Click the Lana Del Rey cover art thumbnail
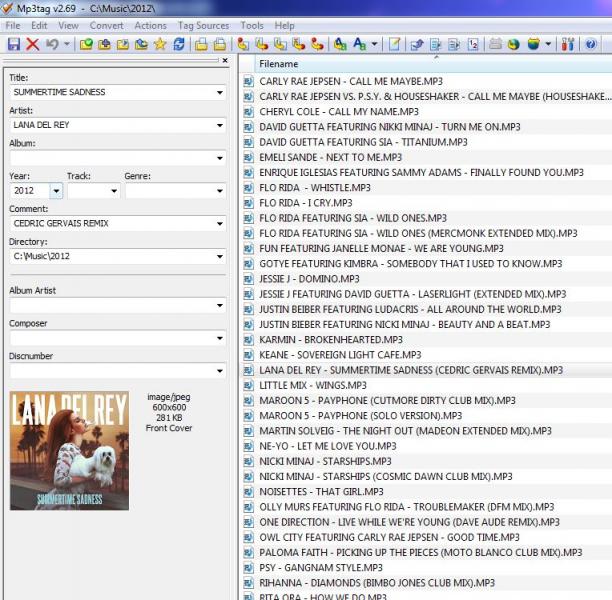 click(x=69, y=450)
